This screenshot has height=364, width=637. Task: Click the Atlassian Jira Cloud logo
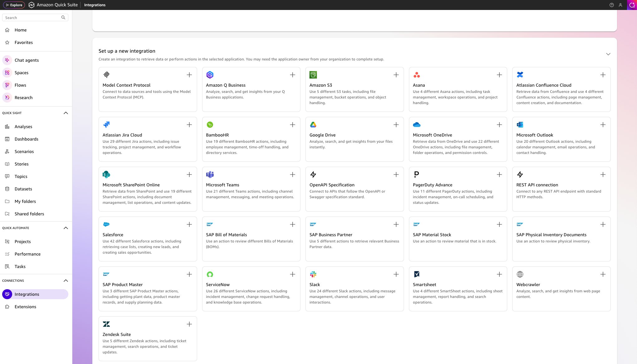pyautogui.click(x=106, y=125)
